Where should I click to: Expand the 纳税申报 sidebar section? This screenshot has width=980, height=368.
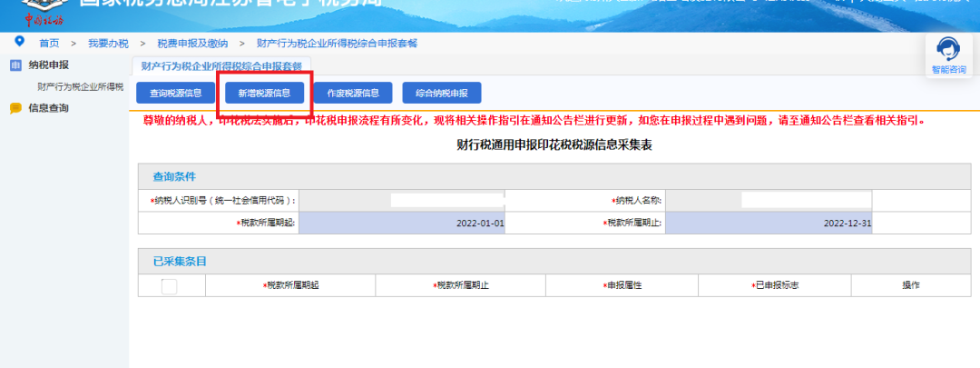tap(48, 65)
